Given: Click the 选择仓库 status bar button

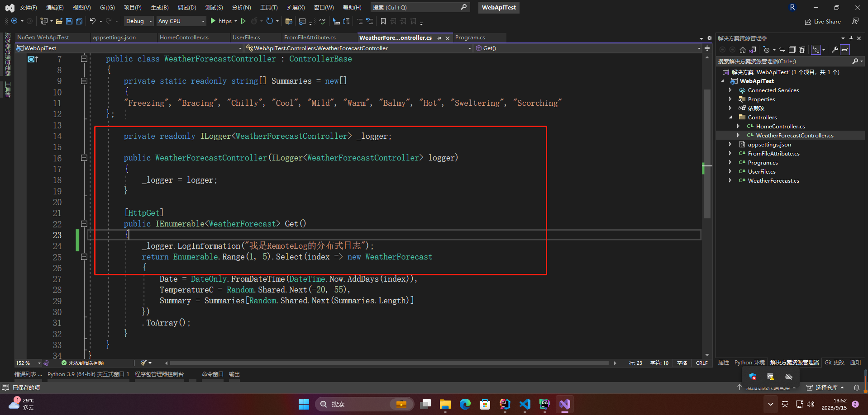Looking at the screenshot, I should click(825, 388).
